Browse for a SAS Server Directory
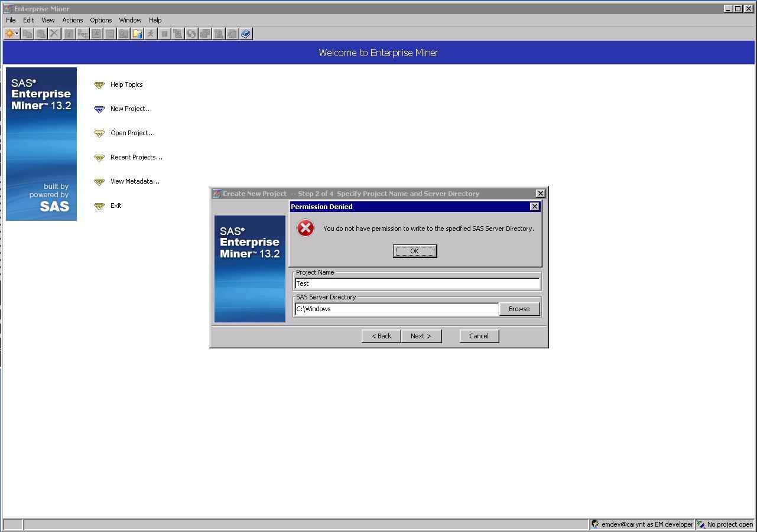The width and height of the screenshot is (757, 532). pyautogui.click(x=518, y=308)
